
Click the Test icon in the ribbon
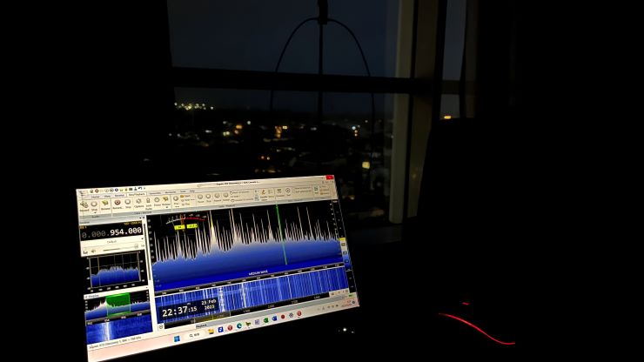point(288,191)
